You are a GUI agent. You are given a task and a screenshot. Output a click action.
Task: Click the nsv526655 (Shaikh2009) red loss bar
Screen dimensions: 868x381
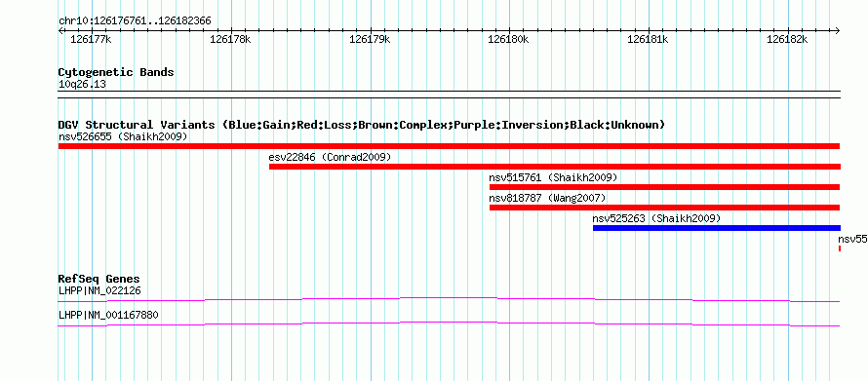pos(449,146)
